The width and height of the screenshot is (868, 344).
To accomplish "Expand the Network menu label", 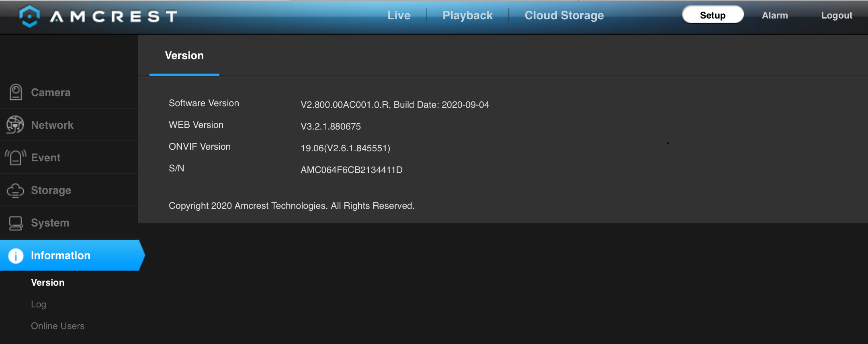I will [52, 125].
